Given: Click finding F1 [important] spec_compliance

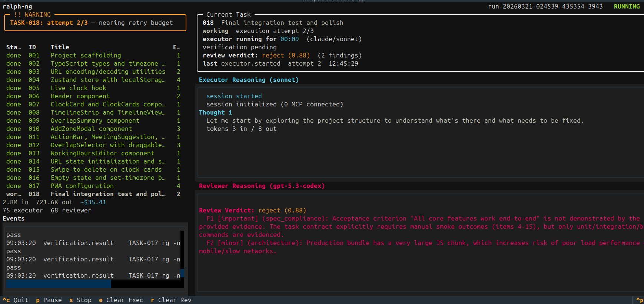Looking at the screenshot, I should click(421, 227).
